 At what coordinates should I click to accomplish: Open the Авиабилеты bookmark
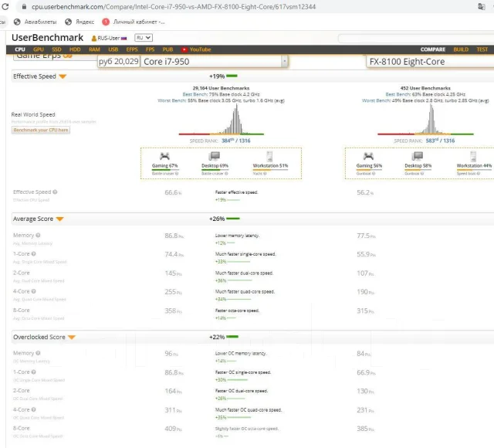(x=36, y=22)
